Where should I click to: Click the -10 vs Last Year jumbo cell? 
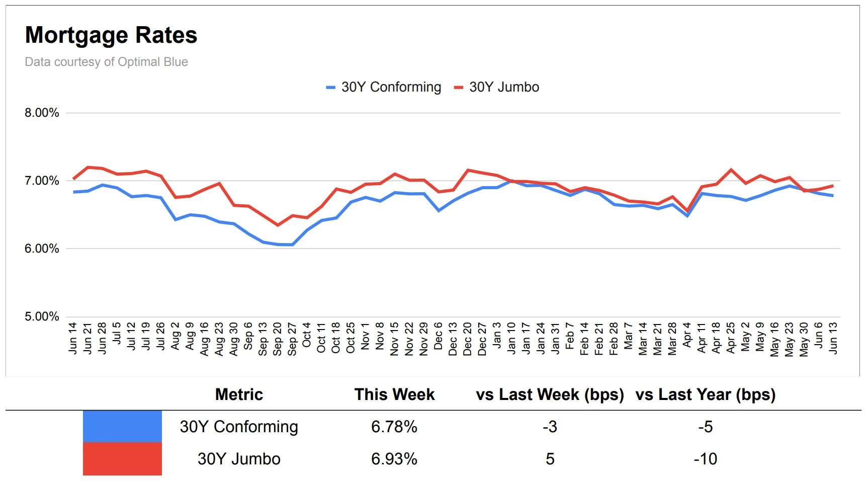pyautogui.click(x=705, y=459)
